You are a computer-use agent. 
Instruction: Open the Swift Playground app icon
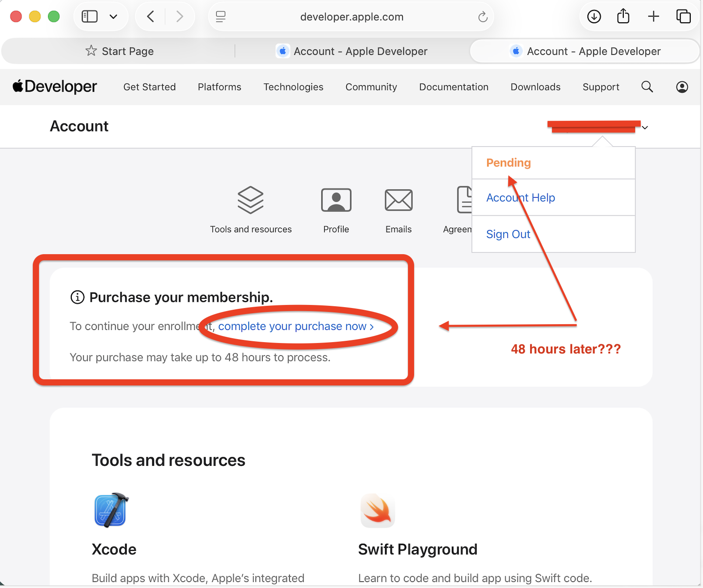point(378,510)
